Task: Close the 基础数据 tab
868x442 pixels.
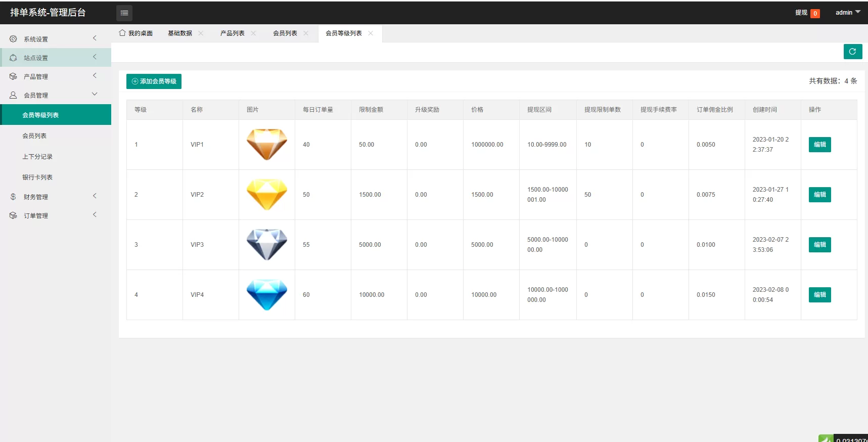Action: tap(201, 33)
